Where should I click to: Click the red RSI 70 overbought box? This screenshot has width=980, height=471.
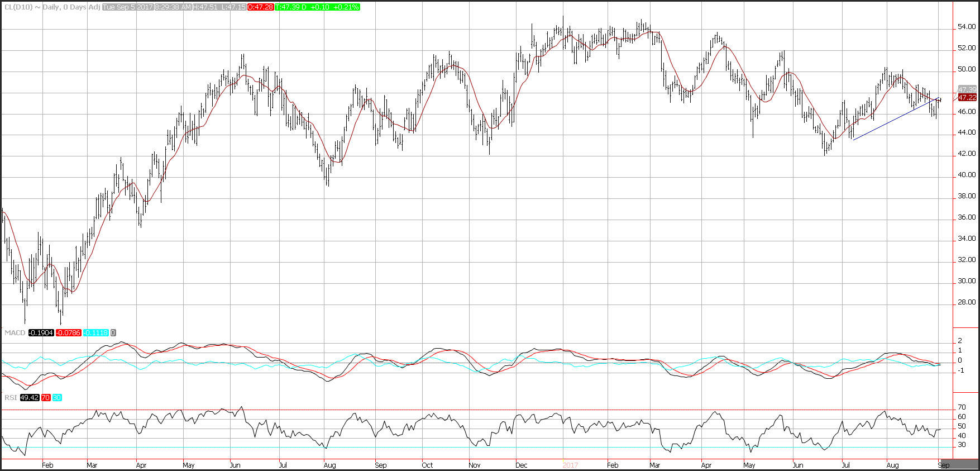tap(45, 398)
